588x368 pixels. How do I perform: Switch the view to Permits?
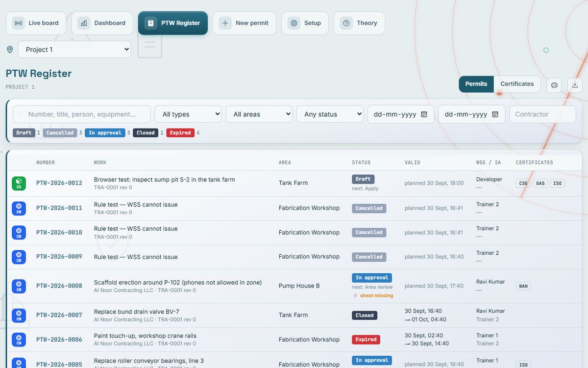point(476,84)
